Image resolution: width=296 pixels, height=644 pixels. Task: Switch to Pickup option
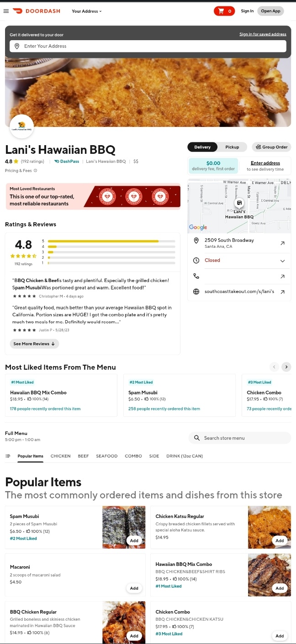pos(232,147)
